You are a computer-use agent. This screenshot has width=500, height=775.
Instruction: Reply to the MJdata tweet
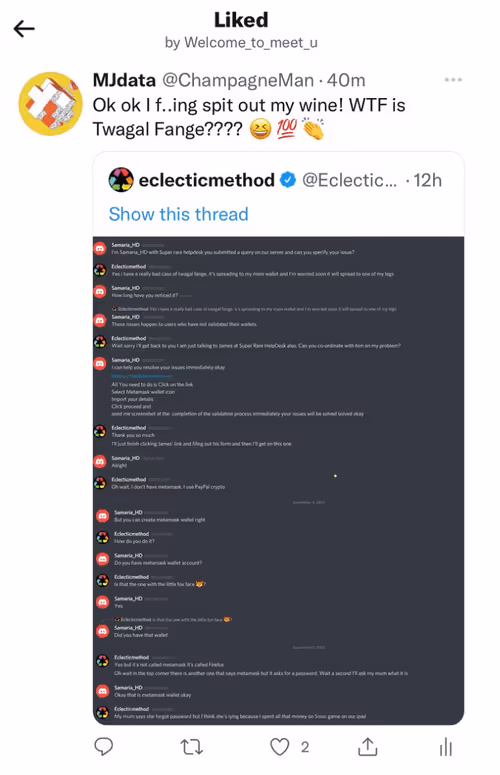click(104, 746)
